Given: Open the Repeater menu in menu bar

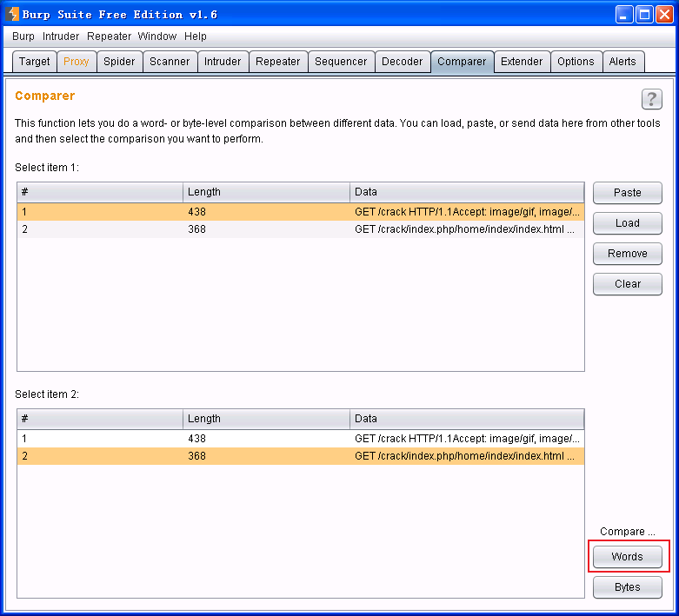Looking at the screenshot, I should [x=109, y=36].
